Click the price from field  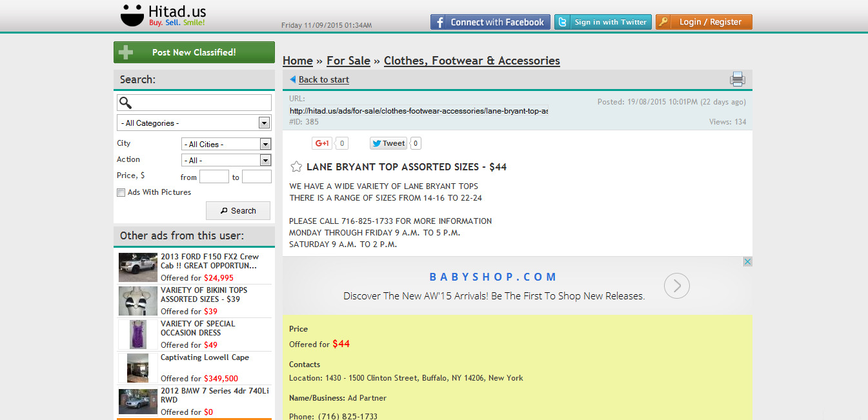coord(214,177)
